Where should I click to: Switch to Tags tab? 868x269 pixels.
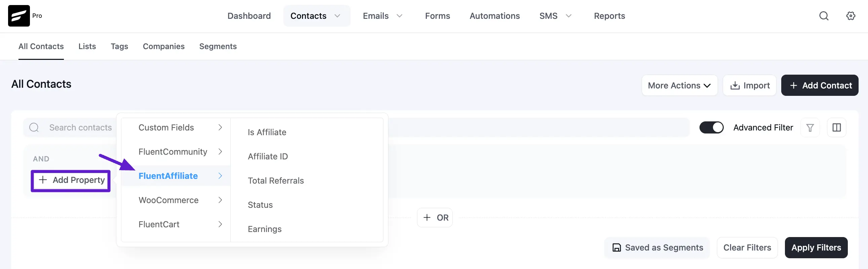tap(119, 46)
